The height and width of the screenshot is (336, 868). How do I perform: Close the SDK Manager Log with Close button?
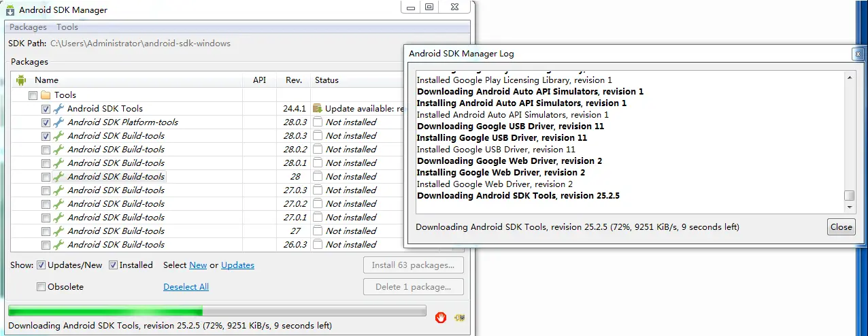pos(841,227)
